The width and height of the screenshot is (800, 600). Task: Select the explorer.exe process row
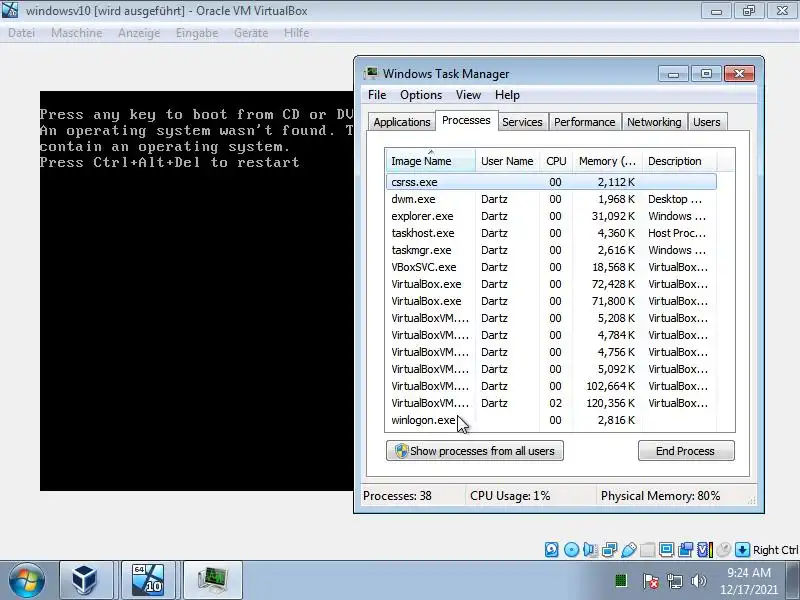pyautogui.click(x=551, y=216)
